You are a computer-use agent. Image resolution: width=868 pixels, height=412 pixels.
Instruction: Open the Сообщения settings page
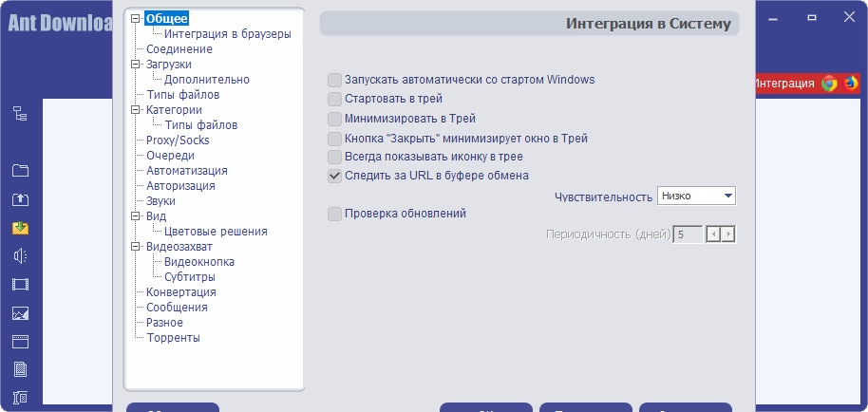[178, 308]
